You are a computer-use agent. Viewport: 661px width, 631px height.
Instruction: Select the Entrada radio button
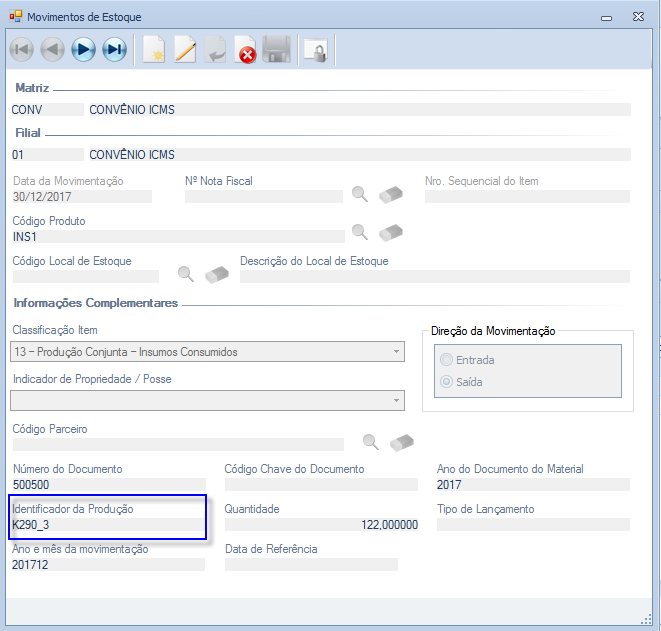(x=446, y=360)
